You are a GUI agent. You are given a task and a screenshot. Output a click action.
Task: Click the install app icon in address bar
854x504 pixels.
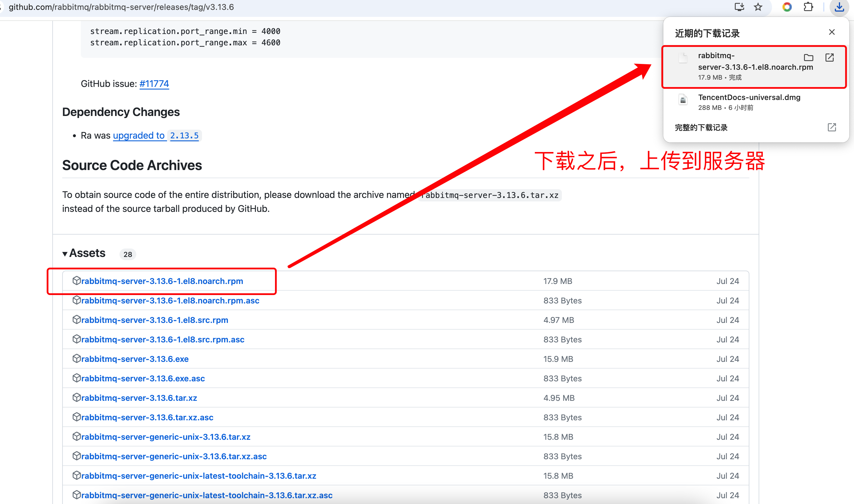[x=739, y=7]
